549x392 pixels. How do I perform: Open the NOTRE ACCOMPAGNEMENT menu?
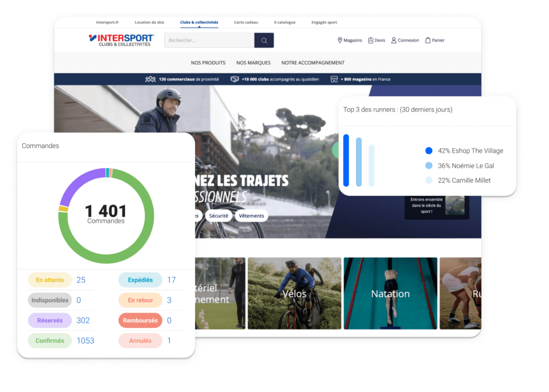coord(313,63)
